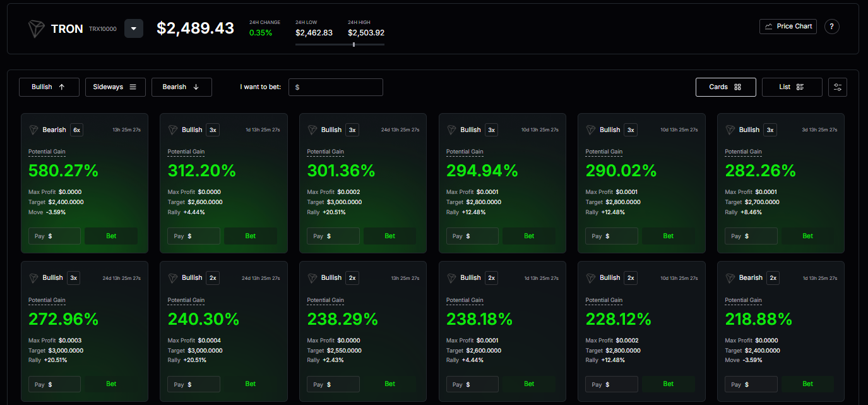Place Bet on the 312.20% card

tap(251, 236)
